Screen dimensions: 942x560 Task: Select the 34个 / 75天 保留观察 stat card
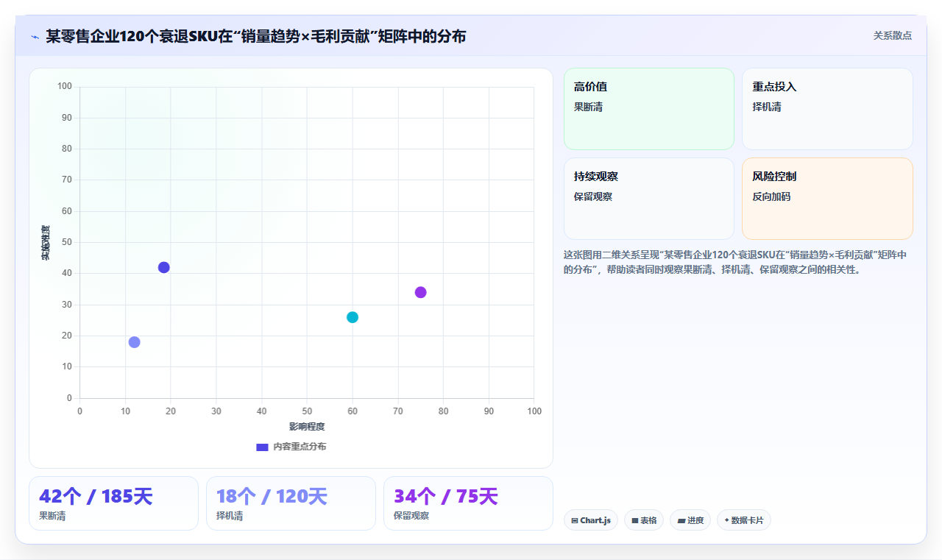tap(468, 503)
